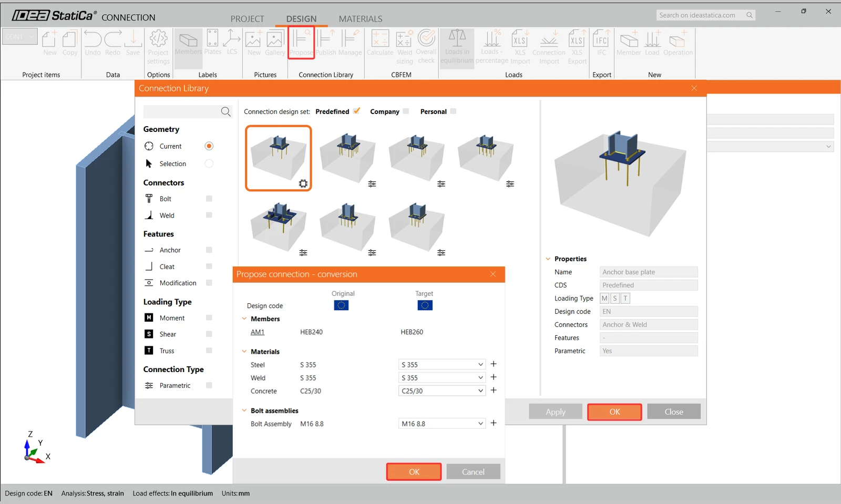Viewport: 841px width, 504px height.
Task: Click the Copy project item icon
Action: tap(69, 43)
